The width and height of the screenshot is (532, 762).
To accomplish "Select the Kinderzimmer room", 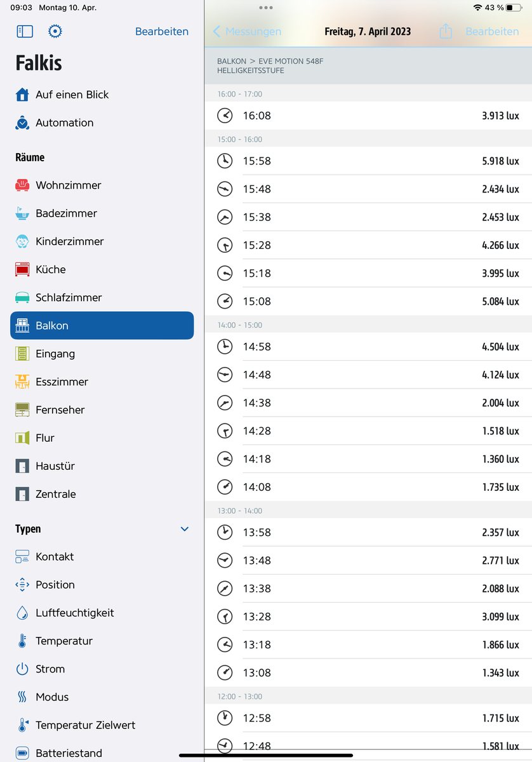I will click(x=69, y=241).
